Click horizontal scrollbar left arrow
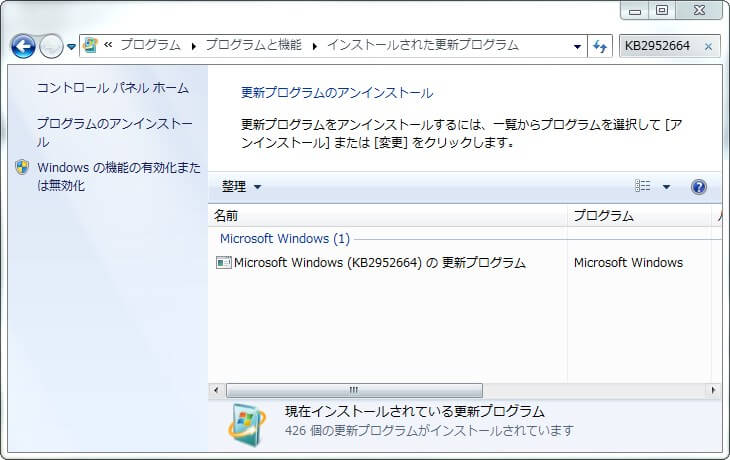Image resolution: width=730 pixels, height=460 pixels. pyautogui.click(x=216, y=390)
